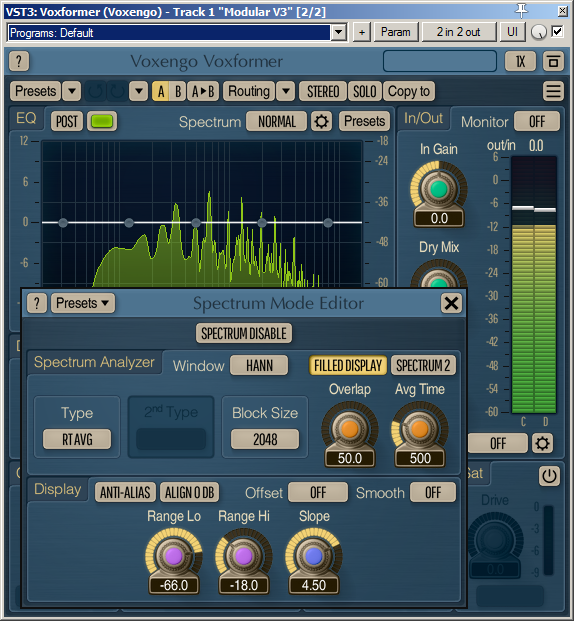Viewport: 574px width, 621px height.
Task: Select the fifth EQ band point
Action: (328, 223)
